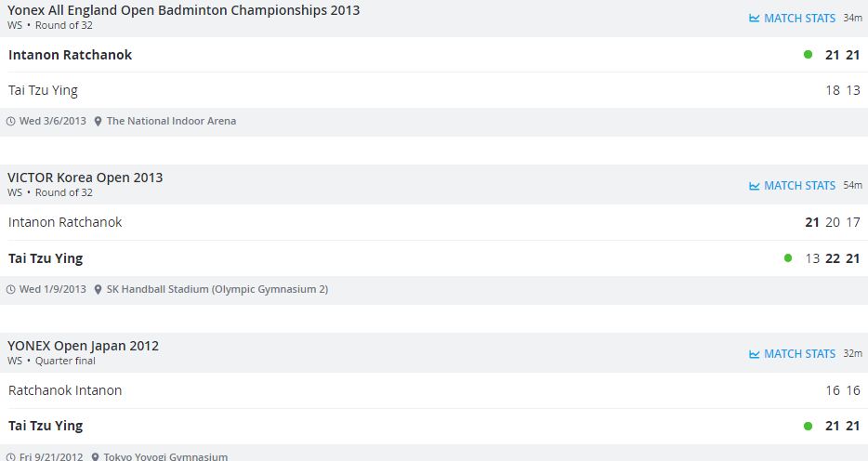Viewport: 868px width, 461px height.
Task: Click the chart icon in the Korea Open match header
Action: (x=755, y=186)
